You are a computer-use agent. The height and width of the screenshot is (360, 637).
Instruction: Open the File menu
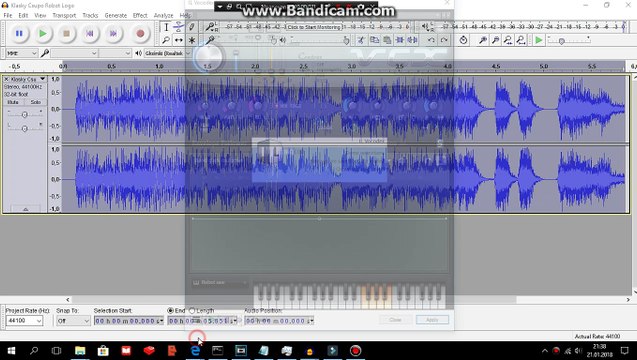pyautogui.click(x=8, y=15)
